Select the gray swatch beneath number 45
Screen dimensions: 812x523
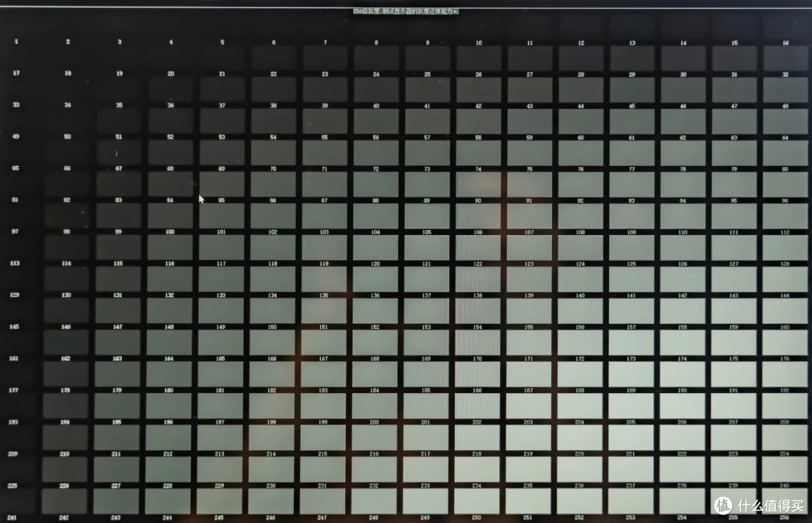(632, 122)
